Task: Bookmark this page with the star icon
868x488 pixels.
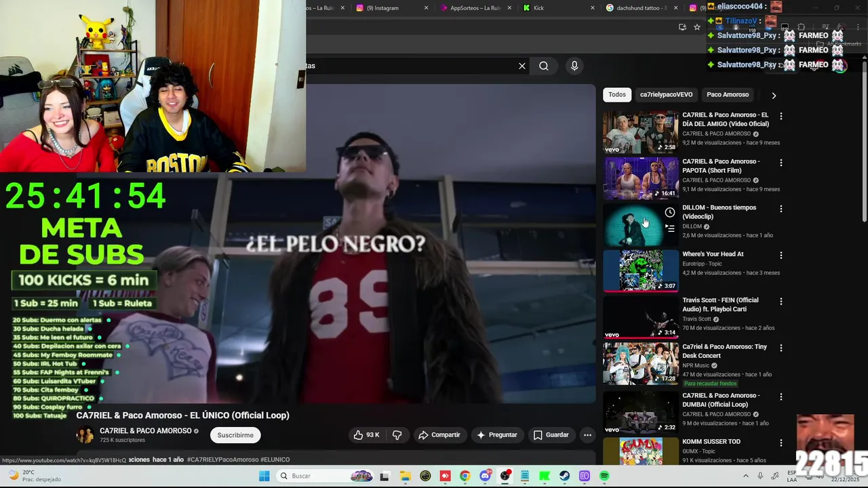Action: point(696,27)
